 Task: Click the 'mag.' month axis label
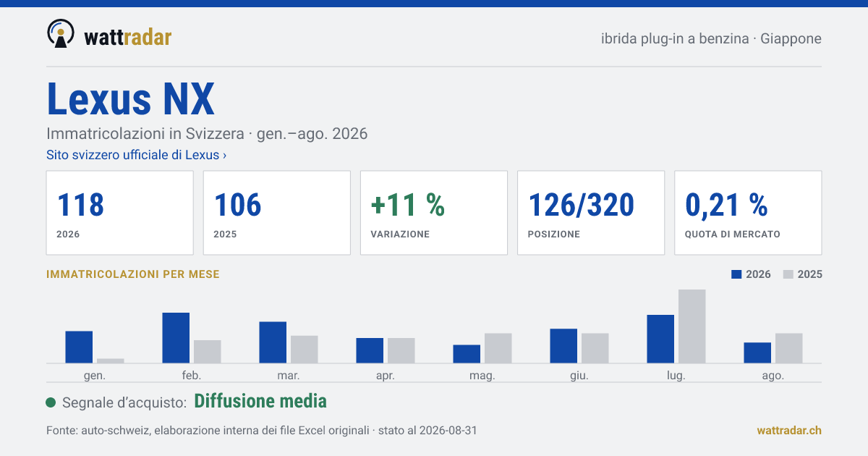[x=482, y=376]
